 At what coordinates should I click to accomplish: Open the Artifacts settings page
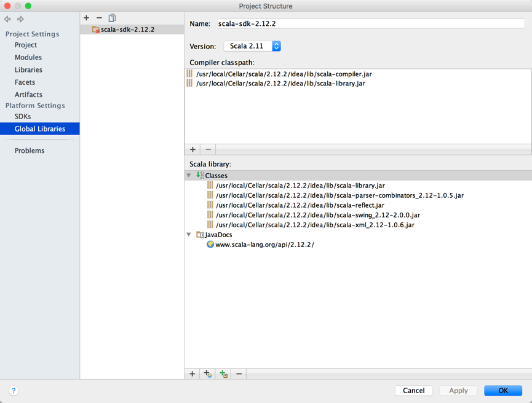click(28, 95)
